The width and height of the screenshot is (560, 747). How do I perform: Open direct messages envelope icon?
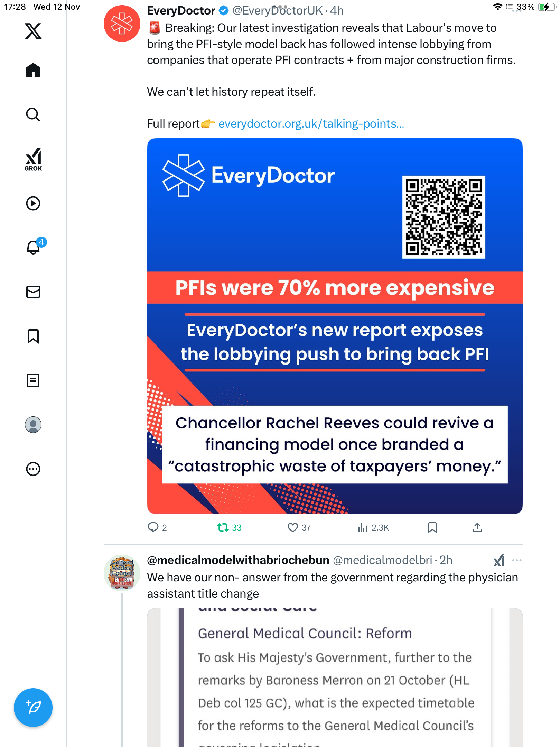coord(33,292)
